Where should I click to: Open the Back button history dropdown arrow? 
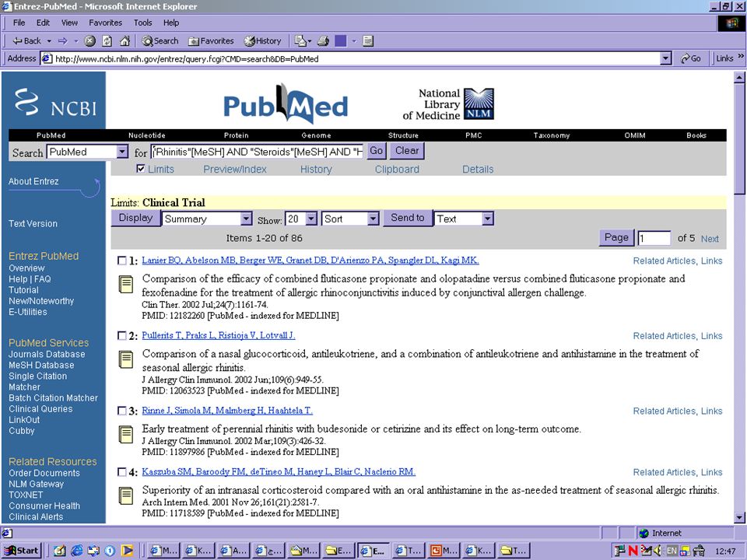pyautogui.click(x=48, y=41)
